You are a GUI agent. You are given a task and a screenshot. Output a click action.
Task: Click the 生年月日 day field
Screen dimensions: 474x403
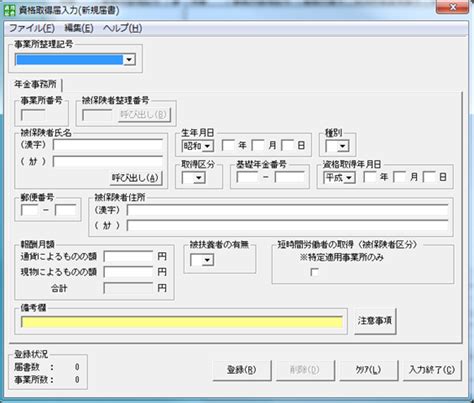(x=288, y=145)
